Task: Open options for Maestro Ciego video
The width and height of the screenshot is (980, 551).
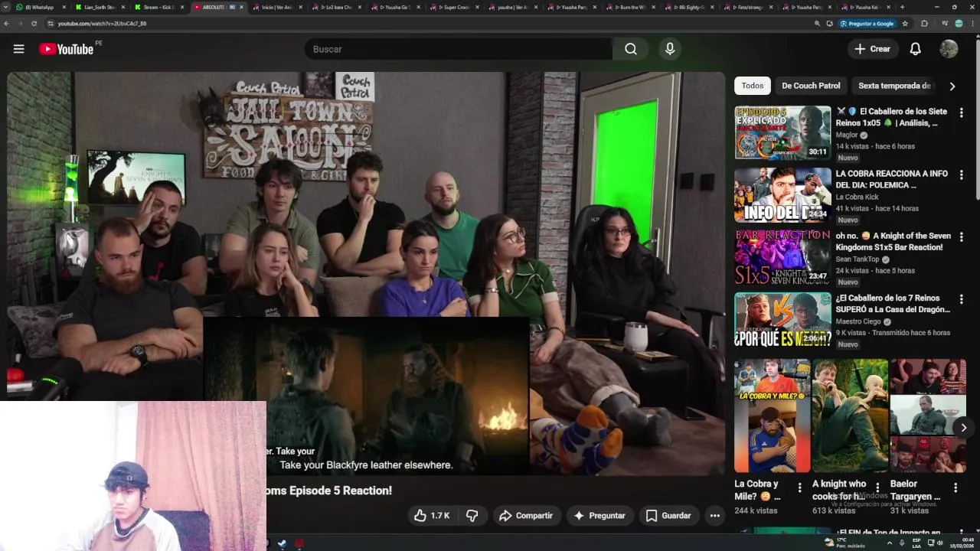Action: point(961,299)
